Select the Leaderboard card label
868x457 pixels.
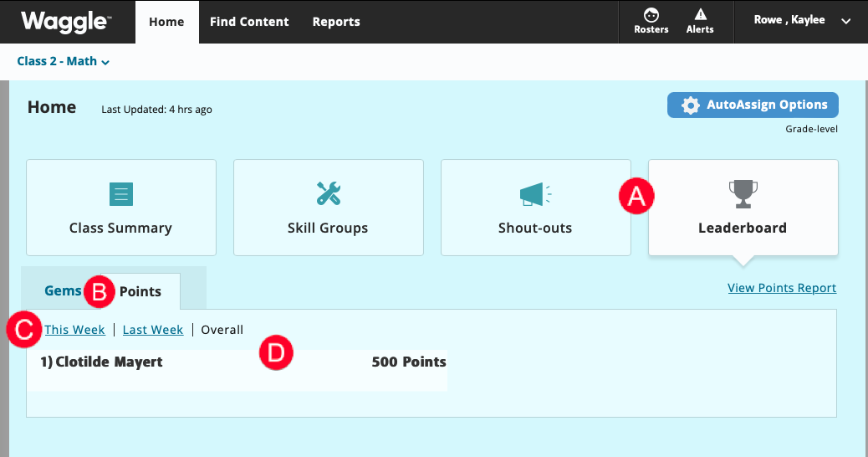[743, 228]
